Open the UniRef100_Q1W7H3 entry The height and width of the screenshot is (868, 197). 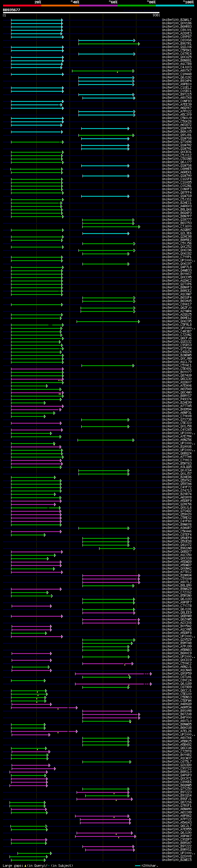tap(176, 128)
